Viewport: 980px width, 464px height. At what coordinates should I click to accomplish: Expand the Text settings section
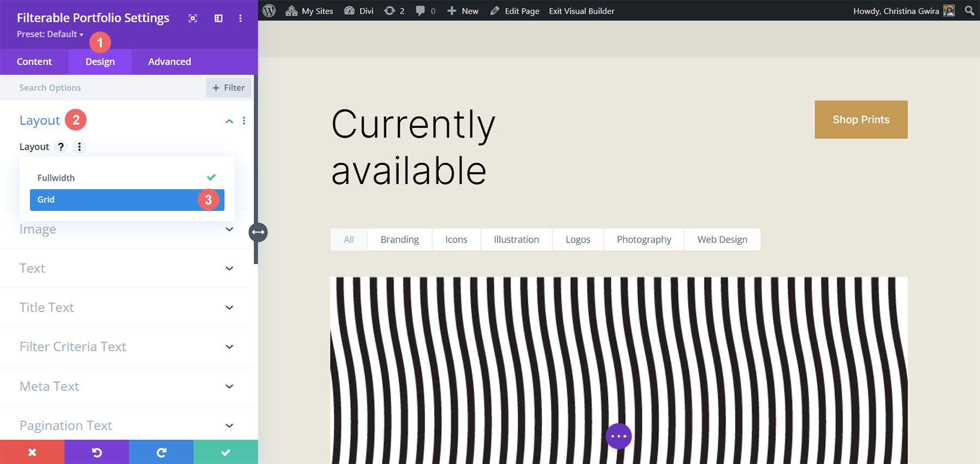[127, 268]
